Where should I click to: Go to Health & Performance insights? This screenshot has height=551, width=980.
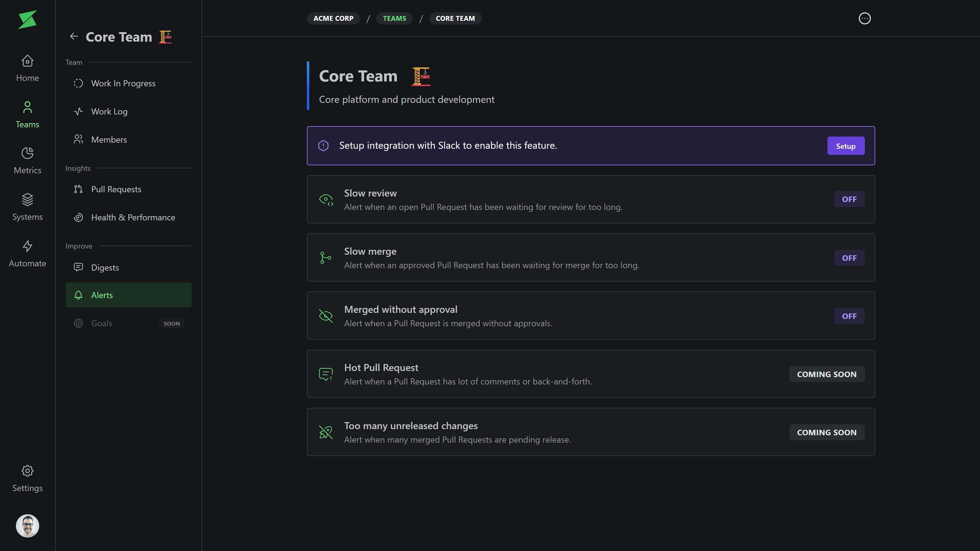[x=133, y=218]
